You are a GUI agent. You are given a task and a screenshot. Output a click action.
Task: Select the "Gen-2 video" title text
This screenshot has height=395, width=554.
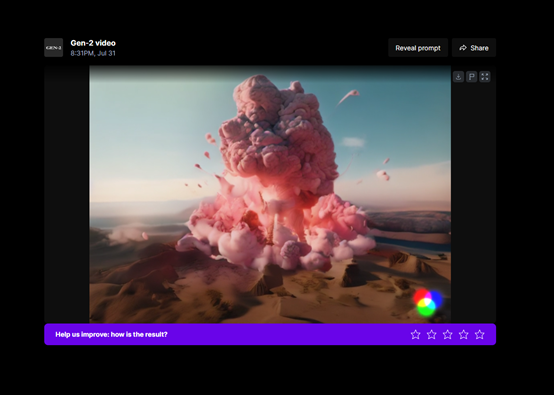click(93, 43)
